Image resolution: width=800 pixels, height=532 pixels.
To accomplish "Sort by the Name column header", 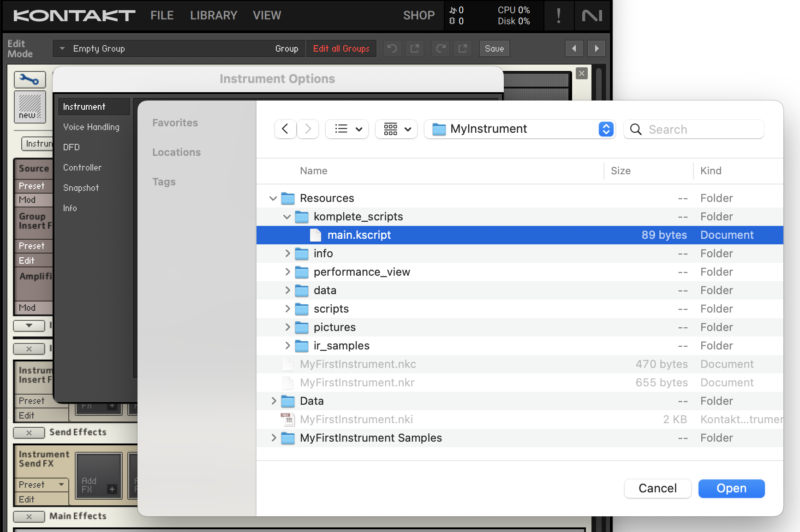I will tap(314, 171).
